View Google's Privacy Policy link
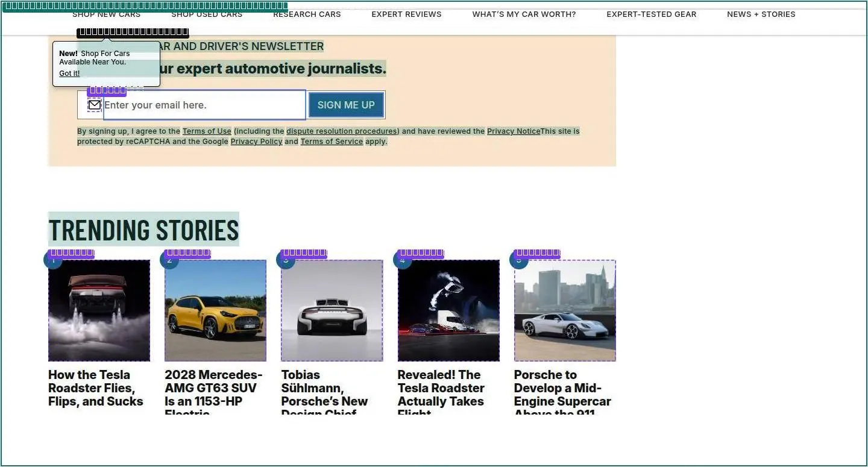868x467 pixels. pyautogui.click(x=256, y=142)
